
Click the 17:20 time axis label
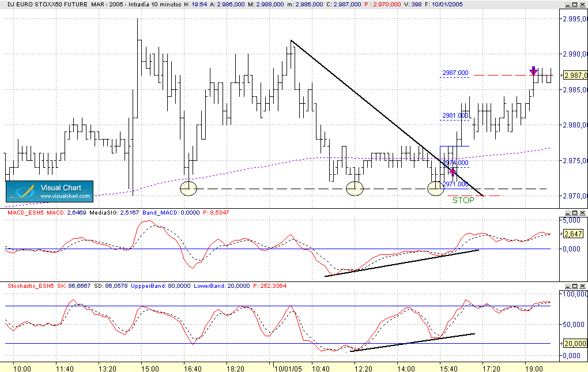491,369
